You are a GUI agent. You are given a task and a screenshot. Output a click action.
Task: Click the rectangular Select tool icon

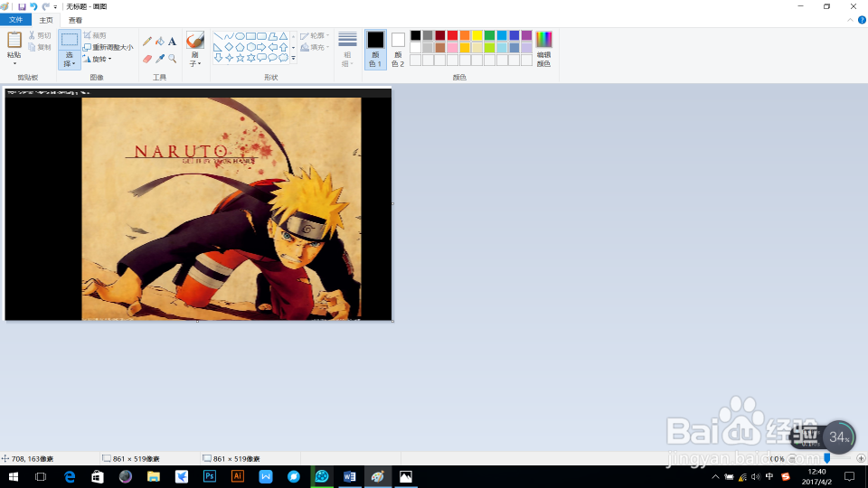tap(70, 40)
